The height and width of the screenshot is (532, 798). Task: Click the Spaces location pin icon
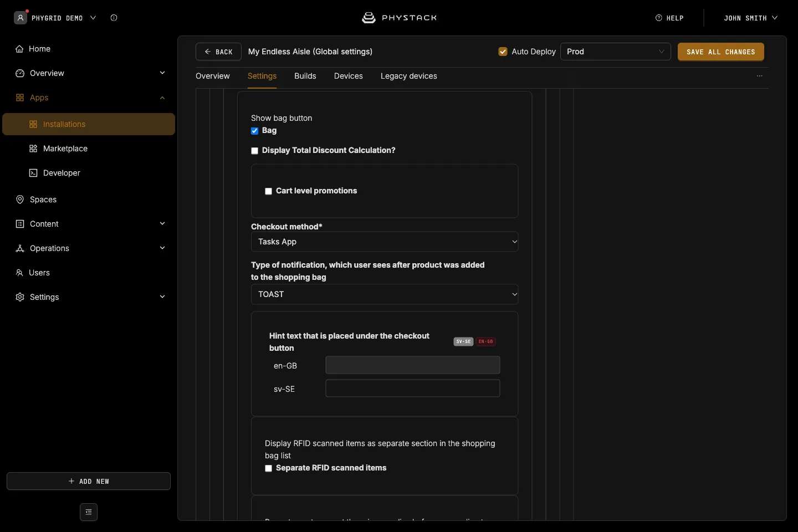coord(20,199)
